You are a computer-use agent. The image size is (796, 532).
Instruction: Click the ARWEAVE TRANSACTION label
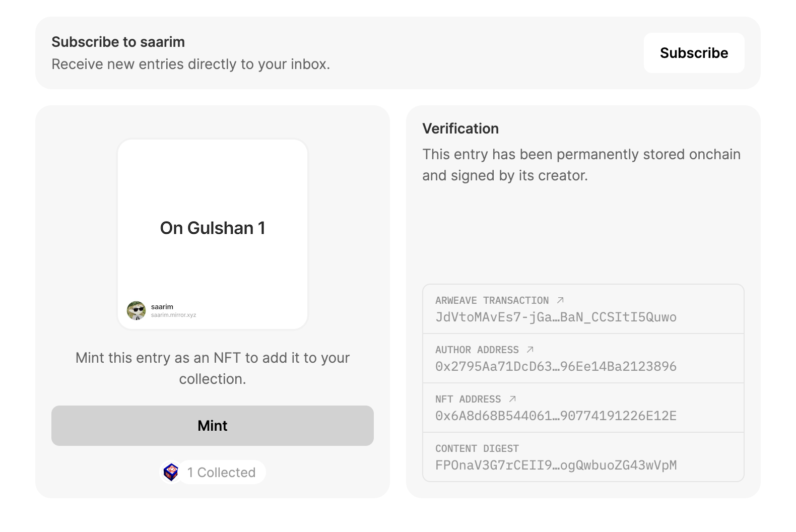(492, 300)
